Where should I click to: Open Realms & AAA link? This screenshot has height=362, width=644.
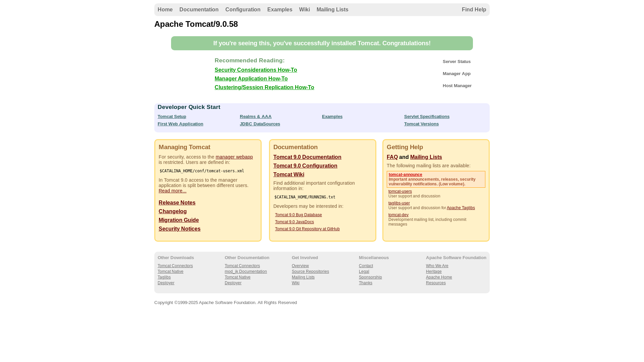click(256, 117)
